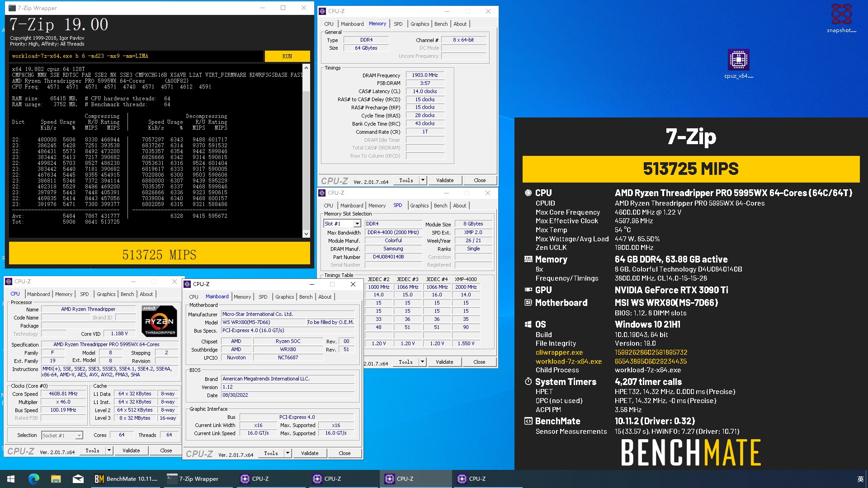Viewport: 868px width, 488px height.
Task: Click the Ryzen Threadripper logo in CPU-Z
Action: pyautogui.click(x=159, y=321)
